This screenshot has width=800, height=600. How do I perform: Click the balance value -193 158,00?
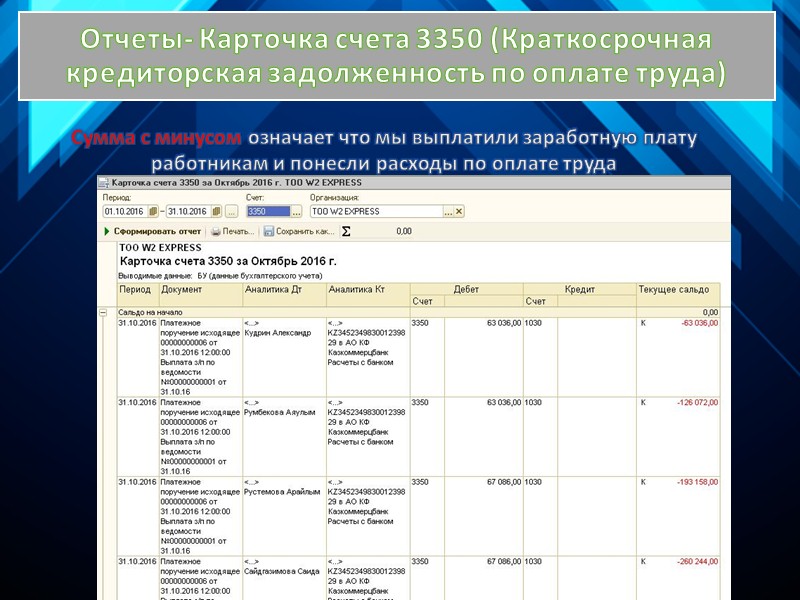697,482
